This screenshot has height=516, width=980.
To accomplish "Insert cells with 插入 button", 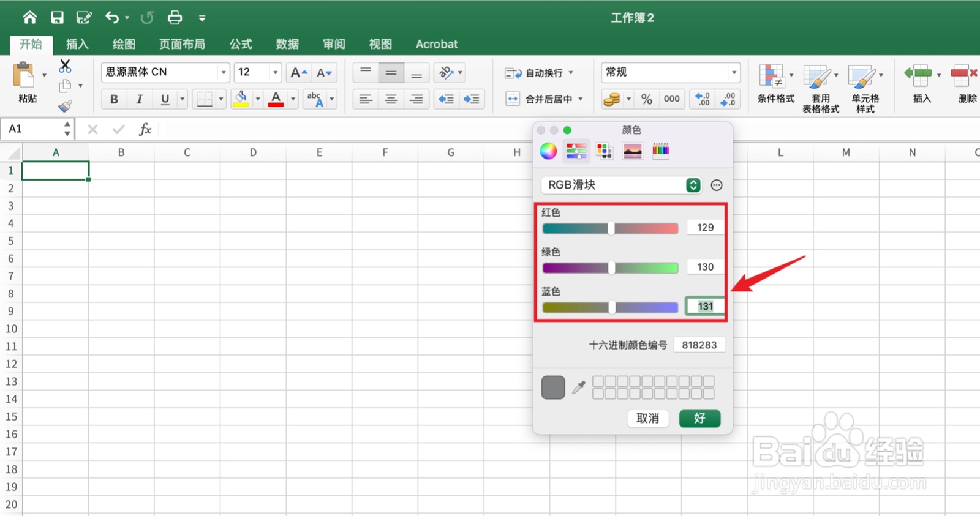I will (922, 84).
